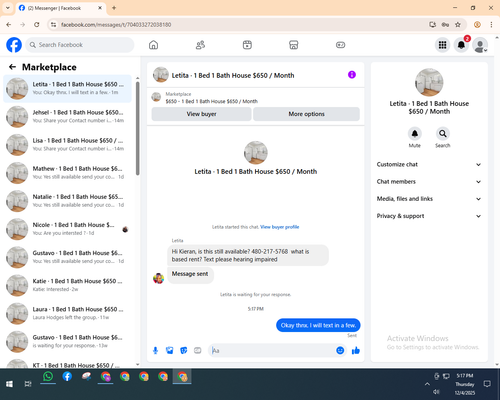The height and width of the screenshot is (400, 500).
Task: Click the address bar URL
Action: coord(116,25)
